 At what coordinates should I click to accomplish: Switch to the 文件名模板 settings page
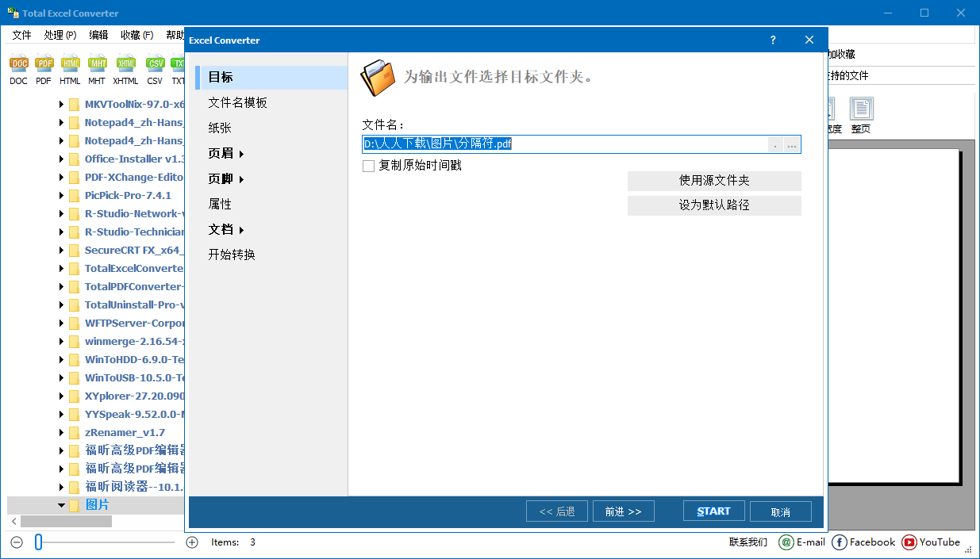pyautogui.click(x=237, y=102)
